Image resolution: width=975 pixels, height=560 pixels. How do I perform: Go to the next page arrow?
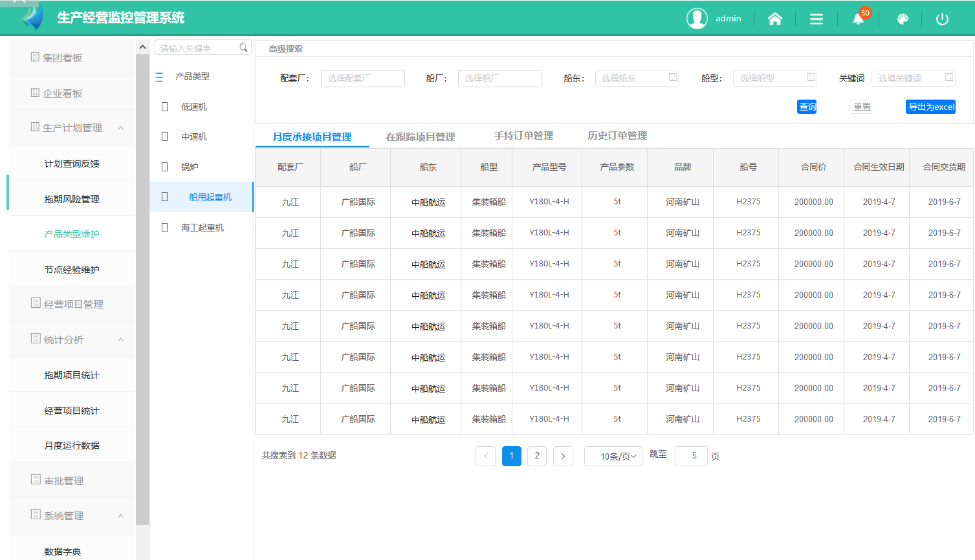(563, 456)
